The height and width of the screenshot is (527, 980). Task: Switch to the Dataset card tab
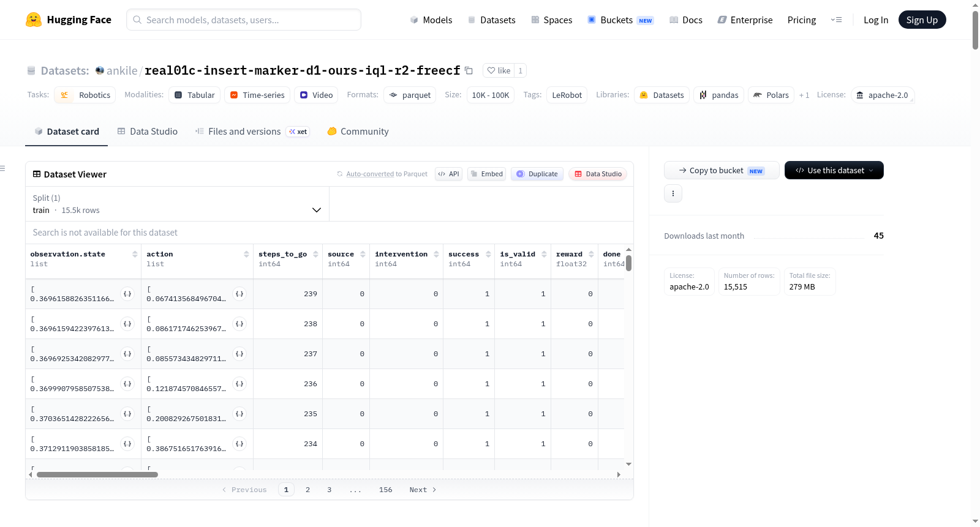click(x=67, y=132)
